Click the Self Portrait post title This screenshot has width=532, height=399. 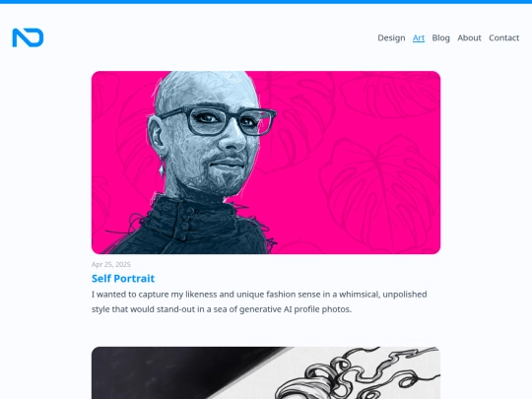[x=123, y=279]
